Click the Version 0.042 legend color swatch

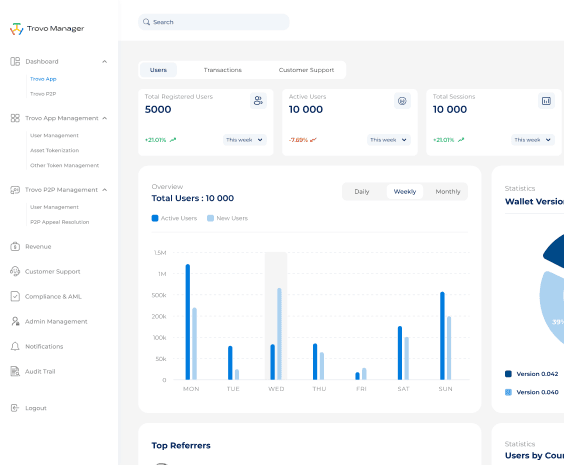[x=508, y=374]
